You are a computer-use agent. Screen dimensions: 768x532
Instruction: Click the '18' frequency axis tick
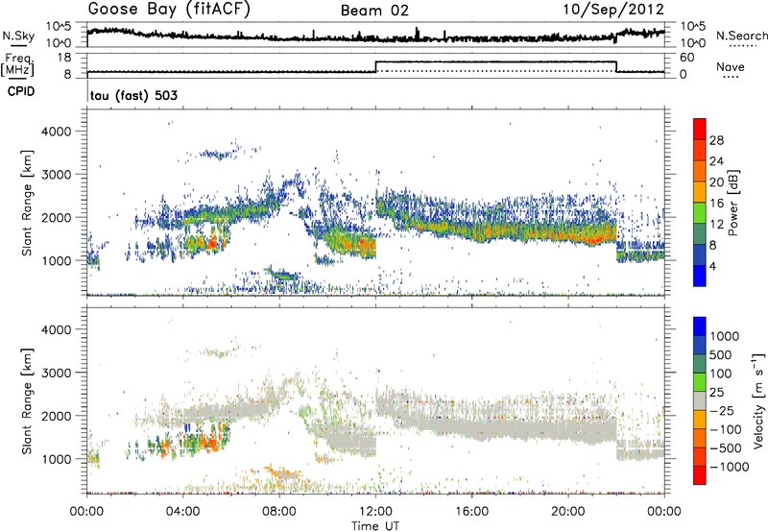pyautogui.click(x=65, y=58)
